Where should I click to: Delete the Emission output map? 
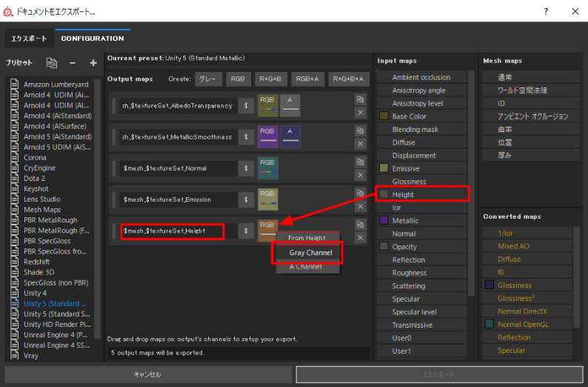coord(361,206)
